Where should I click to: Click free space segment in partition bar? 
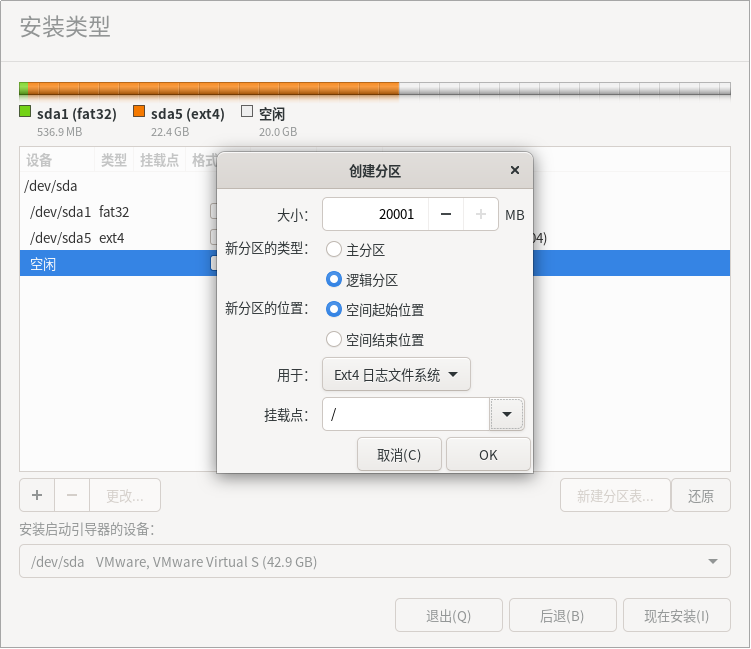[x=565, y=89]
